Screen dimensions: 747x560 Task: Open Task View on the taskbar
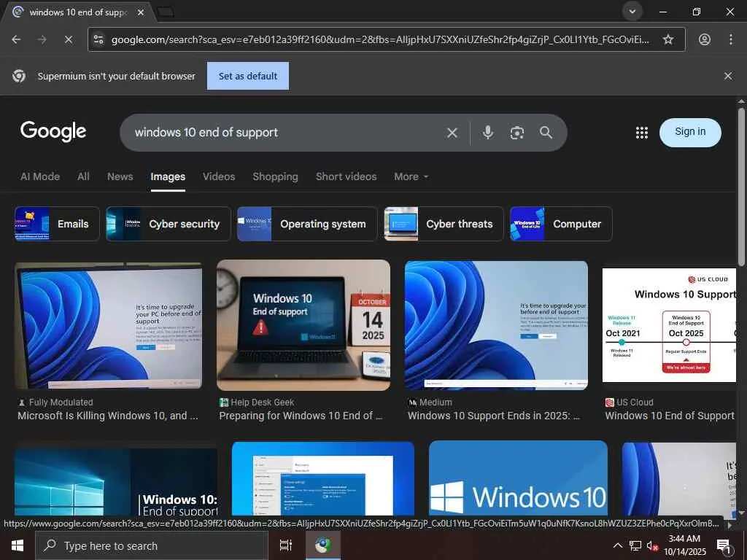[x=285, y=545]
